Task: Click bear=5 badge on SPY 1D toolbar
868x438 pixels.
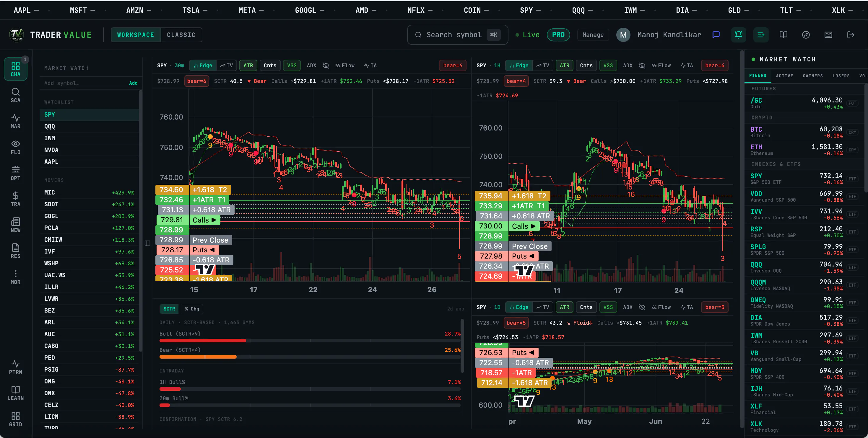Action: tap(714, 307)
